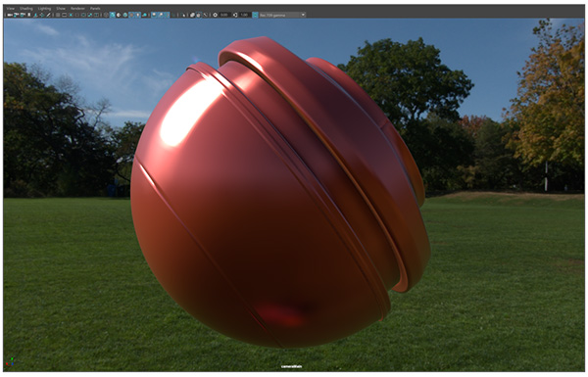Toggle the Resolution Gate icon
Image resolution: width=588 pixels, height=377 pixels.
(x=71, y=15)
